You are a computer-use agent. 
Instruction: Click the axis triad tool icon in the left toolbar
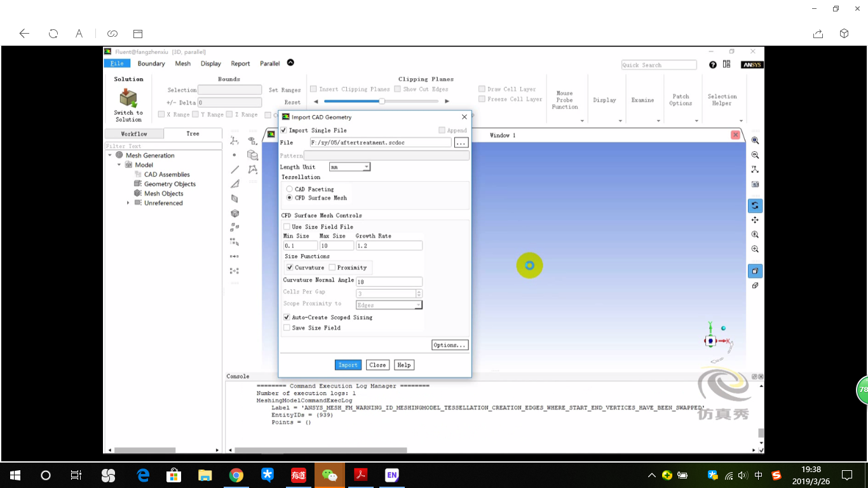point(234,140)
